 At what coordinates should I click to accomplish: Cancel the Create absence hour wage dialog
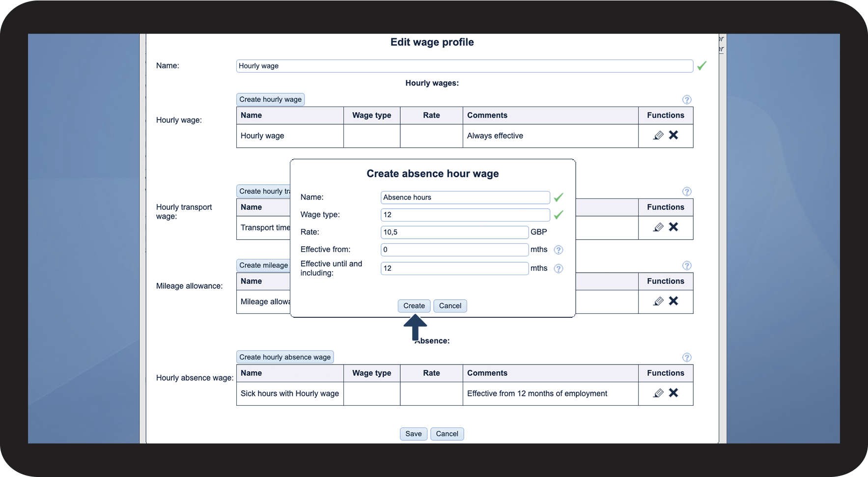[x=450, y=306]
